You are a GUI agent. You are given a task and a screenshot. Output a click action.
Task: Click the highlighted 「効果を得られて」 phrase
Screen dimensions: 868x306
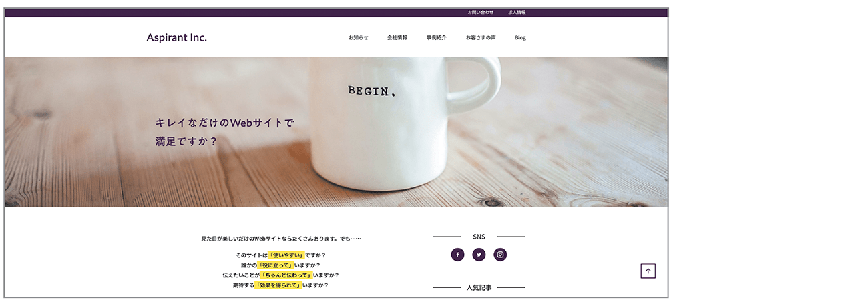pos(278,285)
